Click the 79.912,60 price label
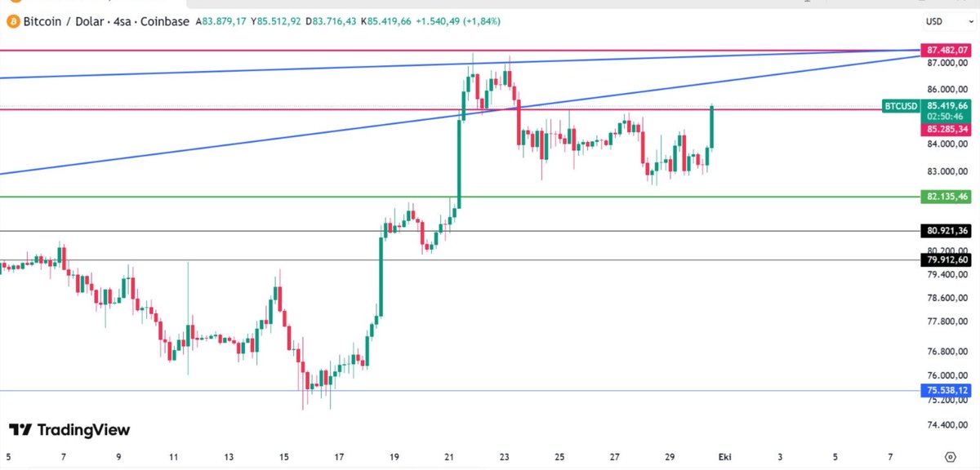 coord(947,259)
